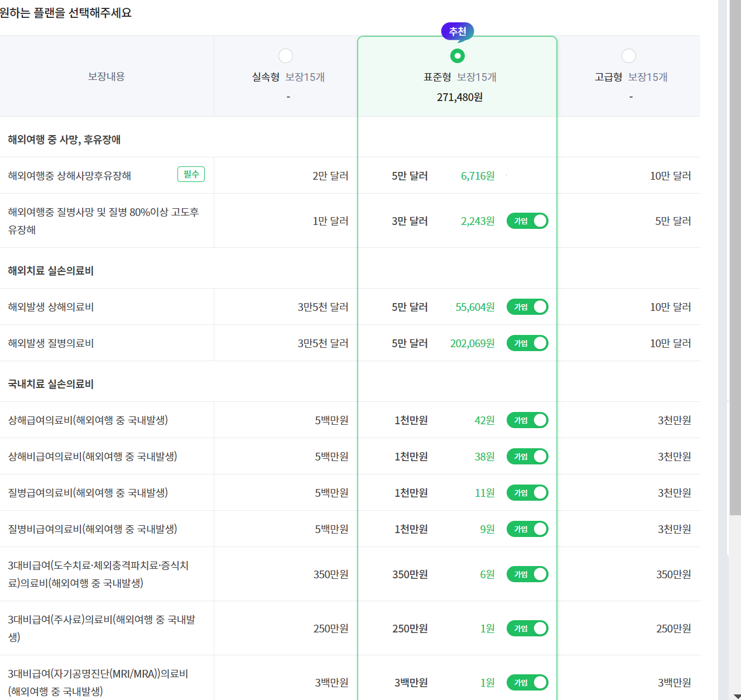This screenshot has width=741, height=700.
Task: Click the 1만 달러 value in 실속형 column
Action: tap(330, 221)
